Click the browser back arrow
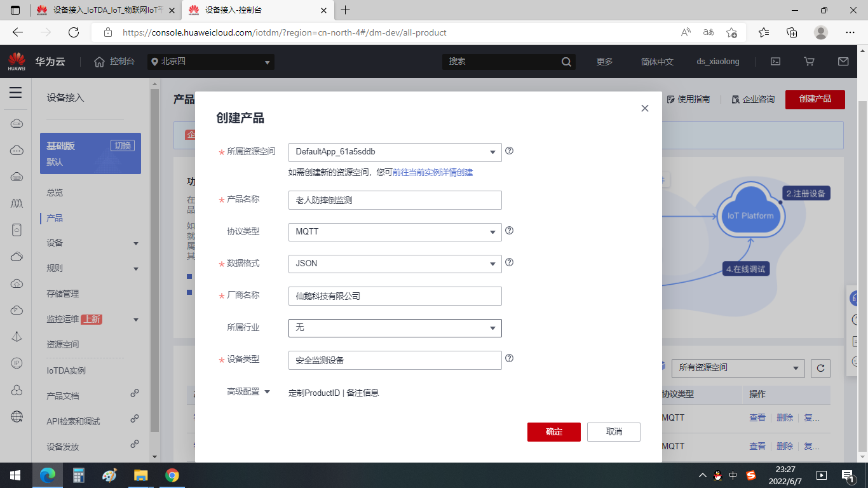Viewport: 868px width, 488px height. click(x=18, y=32)
